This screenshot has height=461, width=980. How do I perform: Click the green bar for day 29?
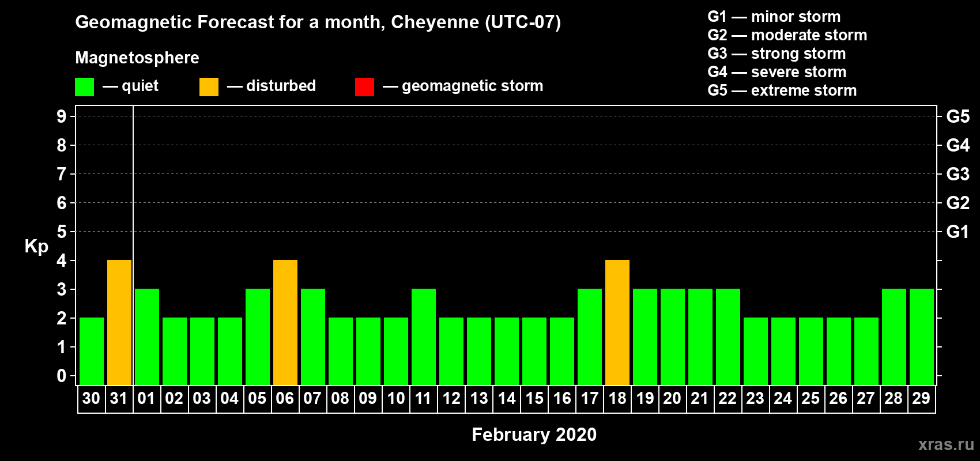[x=922, y=337]
